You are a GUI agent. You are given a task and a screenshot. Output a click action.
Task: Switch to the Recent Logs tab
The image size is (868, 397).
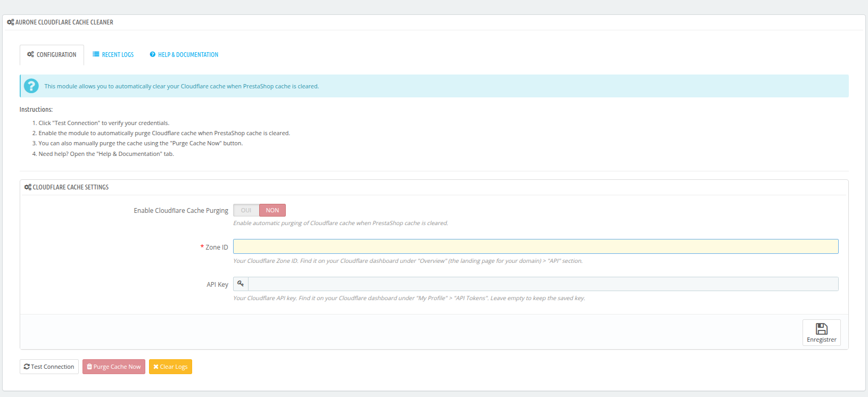[x=113, y=55]
